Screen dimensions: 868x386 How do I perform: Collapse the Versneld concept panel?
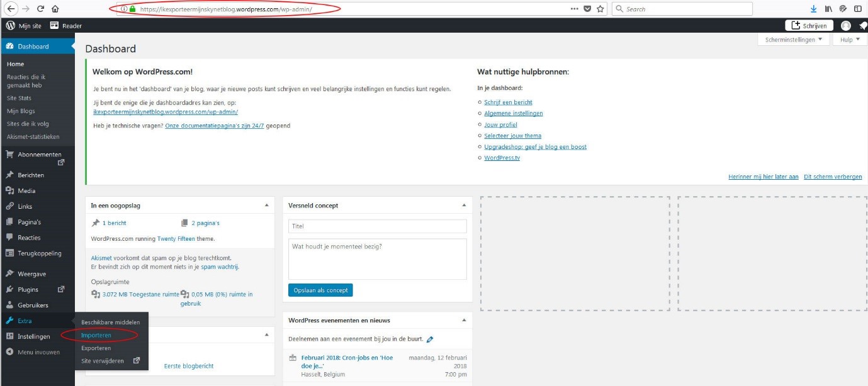[464, 205]
